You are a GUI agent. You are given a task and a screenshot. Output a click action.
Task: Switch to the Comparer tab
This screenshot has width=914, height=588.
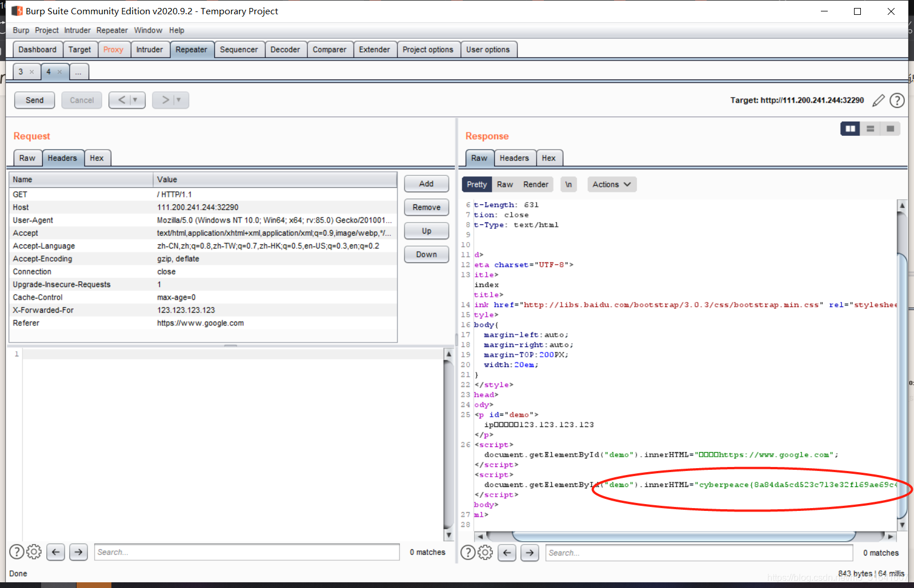330,50
